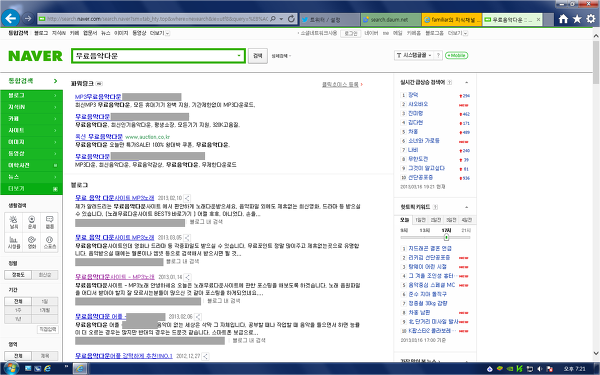Viewport: 600px width, 375px height.
Task: Select 1일 period filter
Action: 45,302
